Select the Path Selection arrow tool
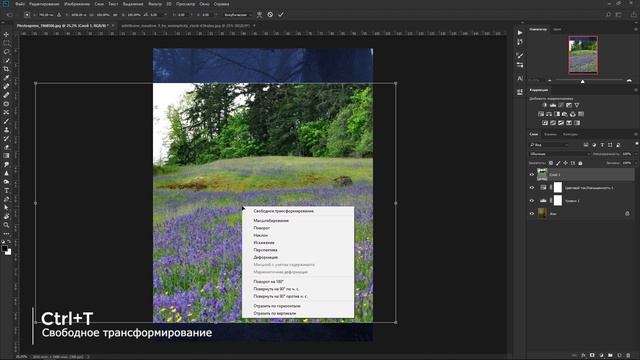Viewport: 640px width, 360px height. point(6,207)
